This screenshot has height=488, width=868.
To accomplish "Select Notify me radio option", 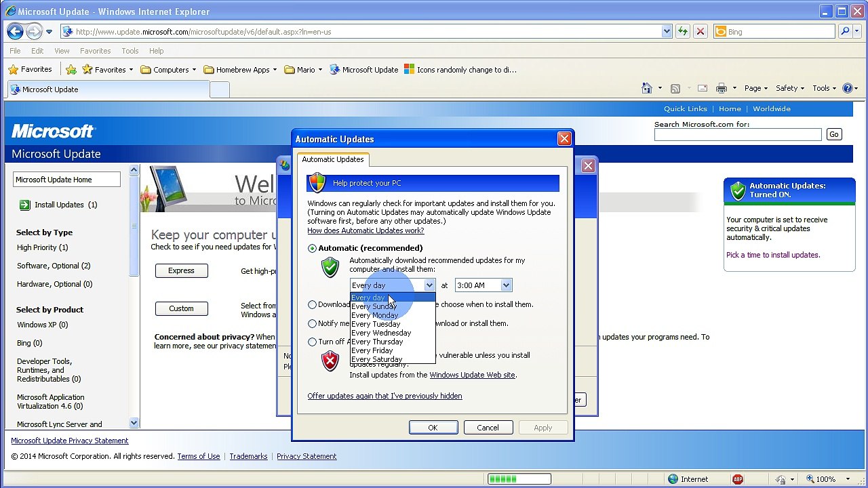I will click(x=312, y=323).
